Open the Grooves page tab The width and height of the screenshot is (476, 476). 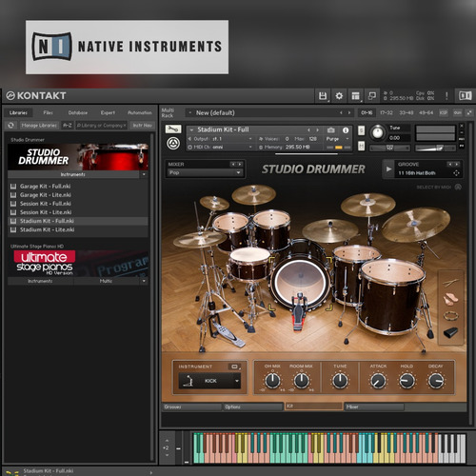(192, 407)
